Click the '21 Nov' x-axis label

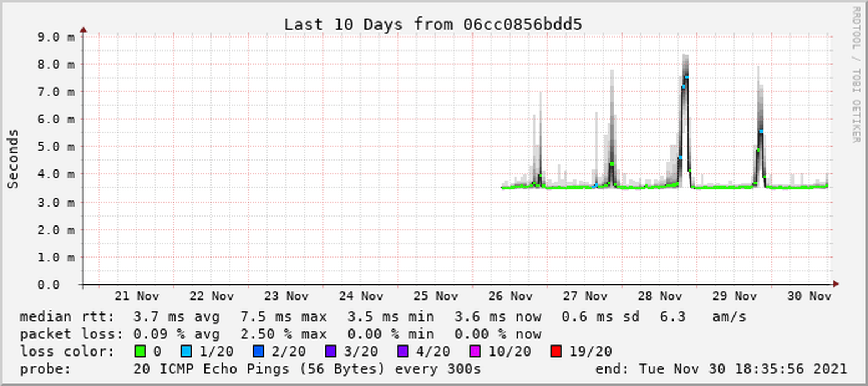(137, 296)
